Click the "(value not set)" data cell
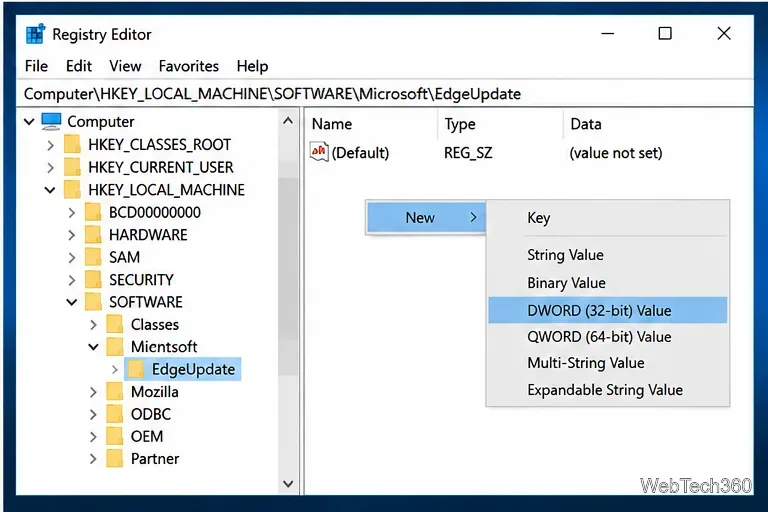 pos(616,153)
